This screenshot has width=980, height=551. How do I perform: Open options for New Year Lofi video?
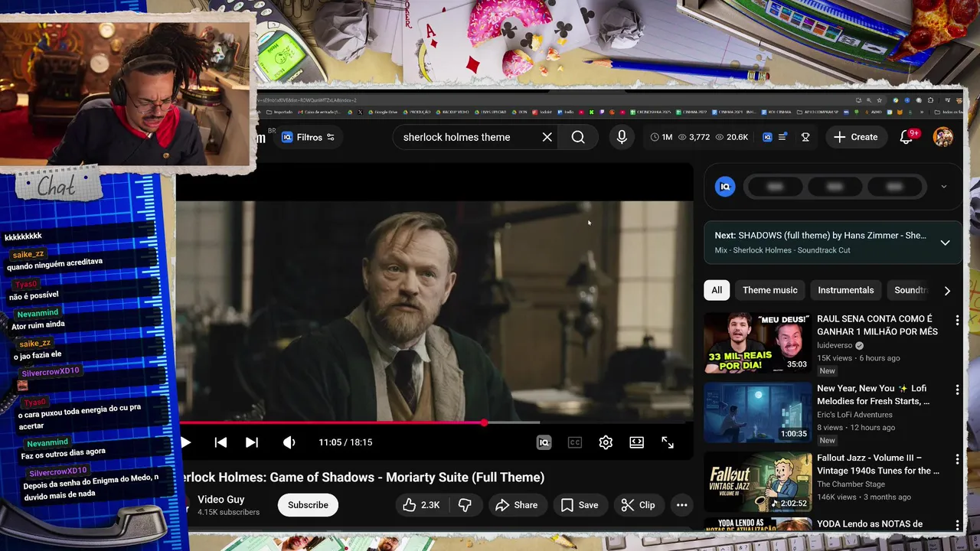(x=956, y=390)
